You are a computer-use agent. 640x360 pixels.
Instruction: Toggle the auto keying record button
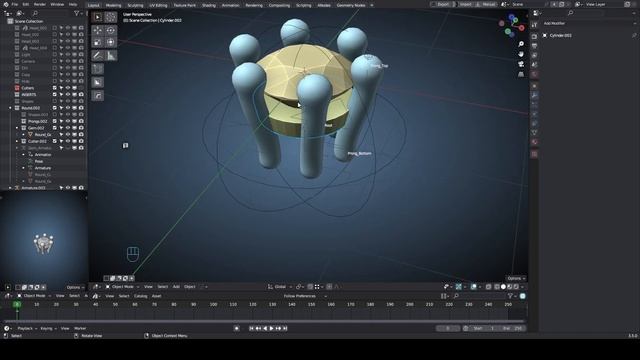[x=237, y=328]
